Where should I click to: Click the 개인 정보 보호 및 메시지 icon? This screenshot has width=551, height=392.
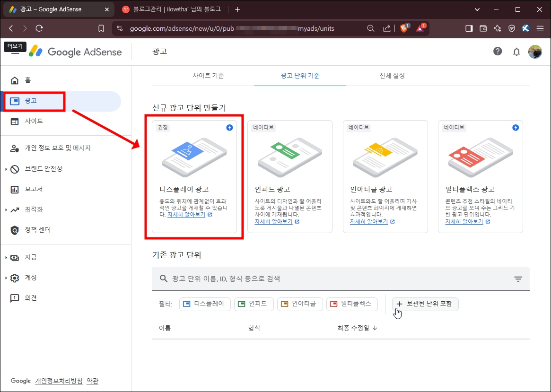pos(15,148)
